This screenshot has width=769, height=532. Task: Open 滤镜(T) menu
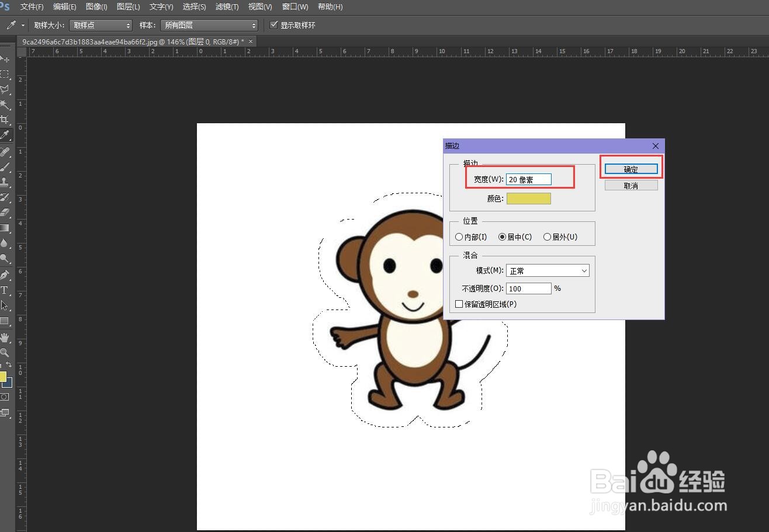coord(227,7)
